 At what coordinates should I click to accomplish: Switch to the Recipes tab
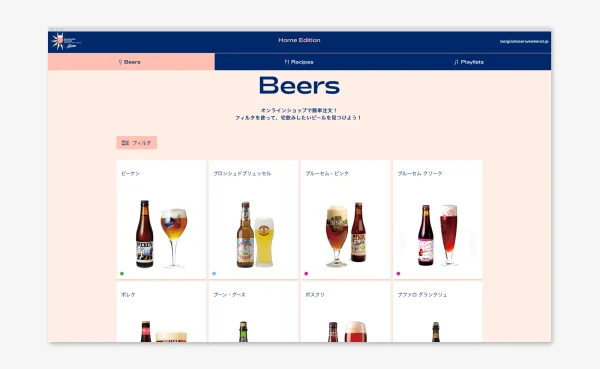pyautogui.click(x=299, y=62)
